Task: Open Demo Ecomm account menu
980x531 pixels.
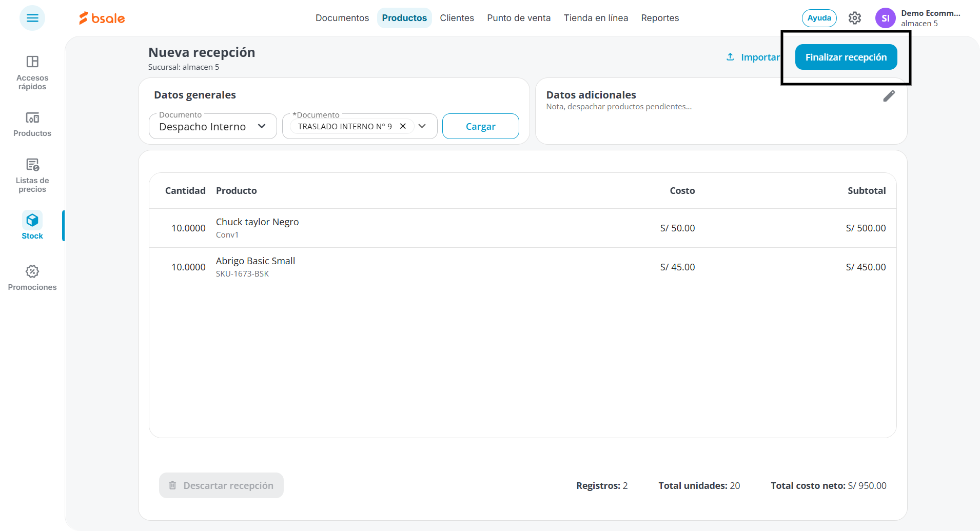Action: (x=931, y=18)
